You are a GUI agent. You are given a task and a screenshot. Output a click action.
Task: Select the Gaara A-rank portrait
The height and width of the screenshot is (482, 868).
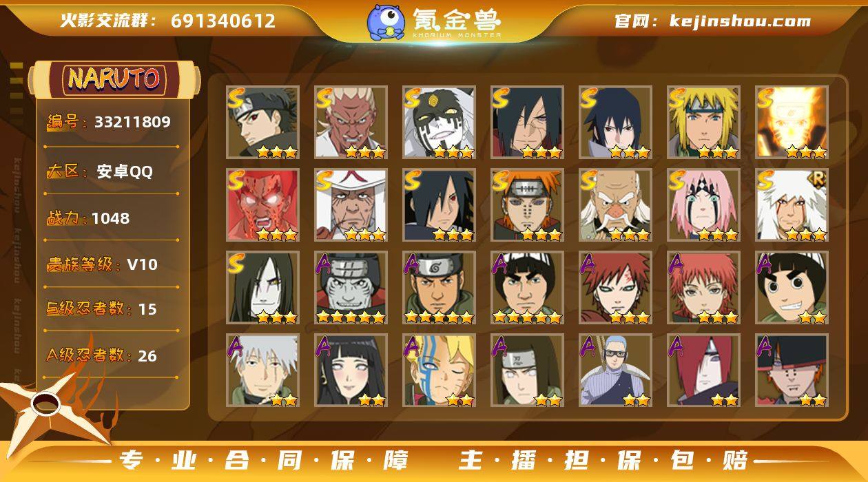point(615,287)
